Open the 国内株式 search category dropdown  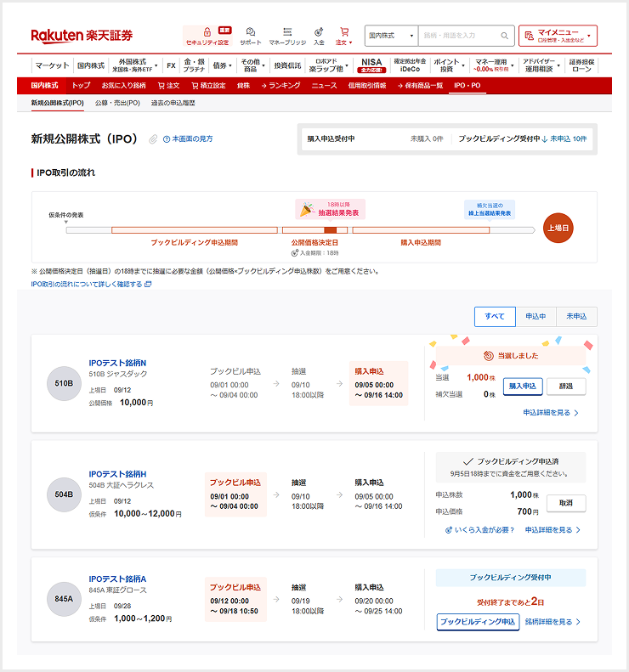coord(392,36)
